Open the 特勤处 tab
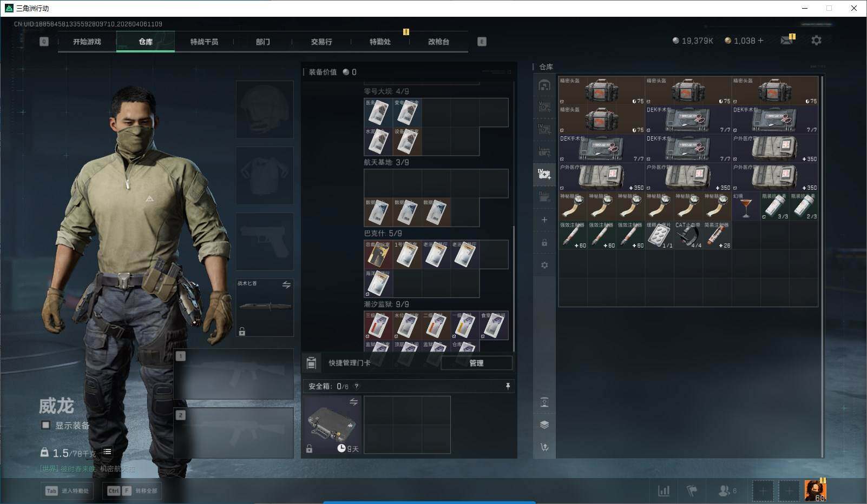867x504 pixels. coord(380,42)
